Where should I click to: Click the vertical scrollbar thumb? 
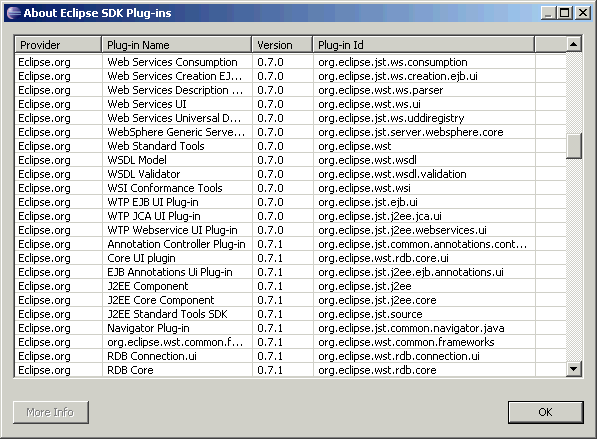[573, 145]
